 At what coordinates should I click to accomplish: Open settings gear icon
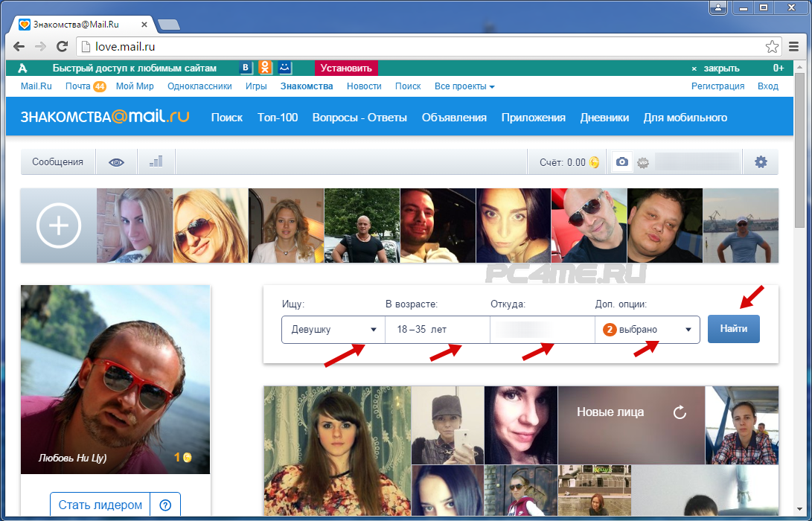point(761,162)
